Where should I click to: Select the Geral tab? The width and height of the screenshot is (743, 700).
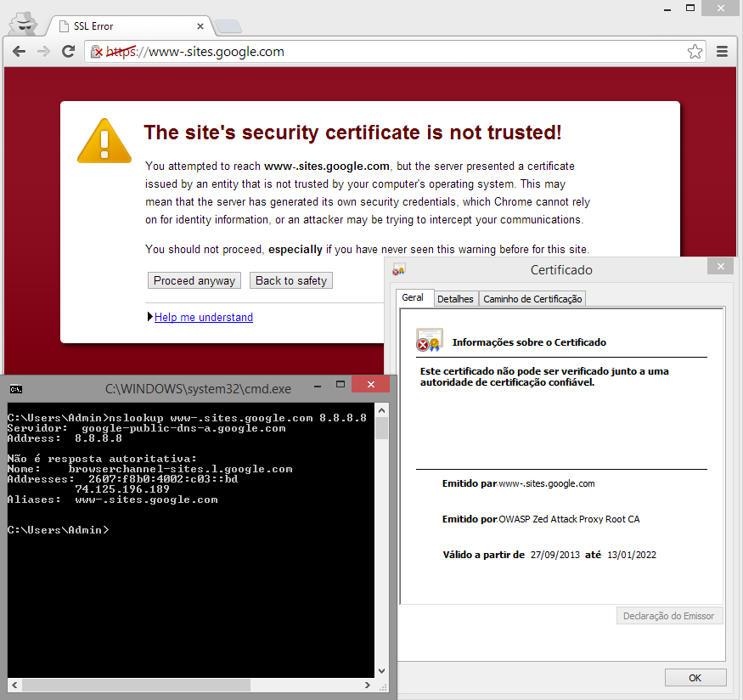pyautogui.click(x=413, y=297)
